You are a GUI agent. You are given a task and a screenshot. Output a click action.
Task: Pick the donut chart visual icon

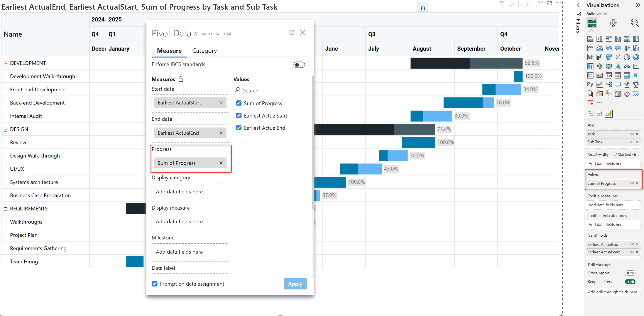636,57
